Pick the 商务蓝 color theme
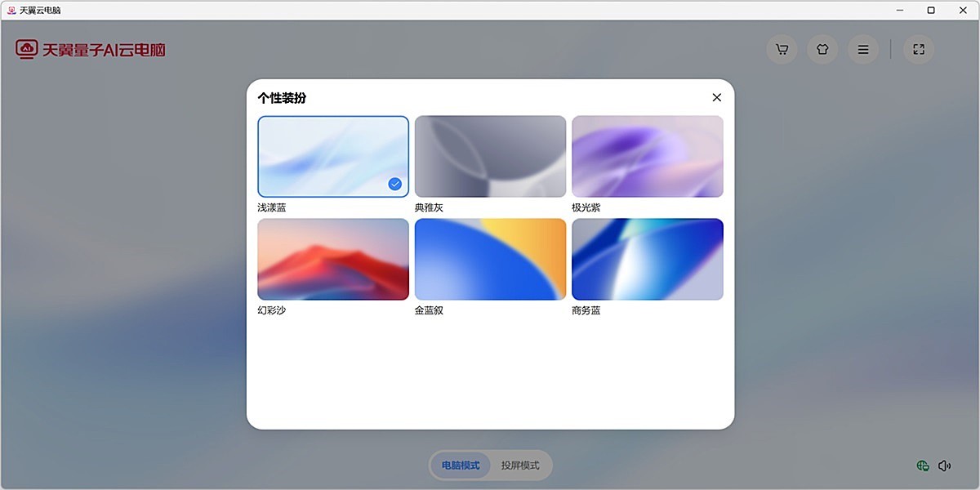Image resolution: width=980 pixels, height=490 pixels. [647, 259]
